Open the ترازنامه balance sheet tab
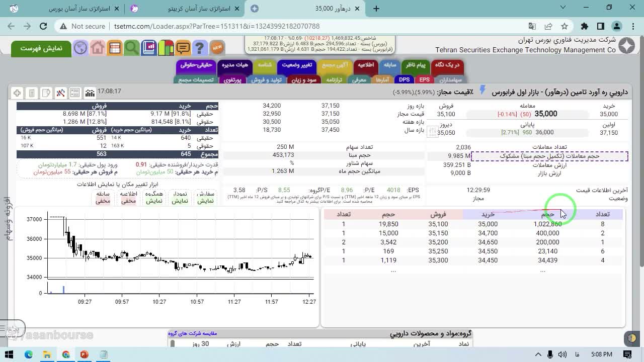This screenshot has width=644, height=362. [x=334, y=79]
